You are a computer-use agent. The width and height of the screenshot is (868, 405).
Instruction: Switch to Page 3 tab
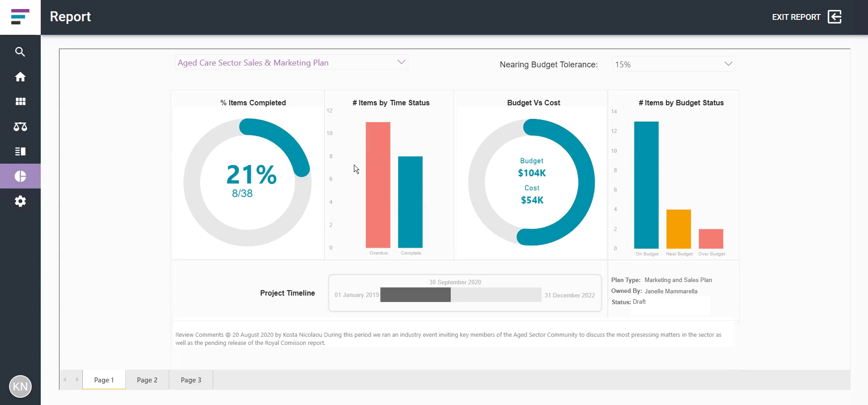click(x=191, y=380)
